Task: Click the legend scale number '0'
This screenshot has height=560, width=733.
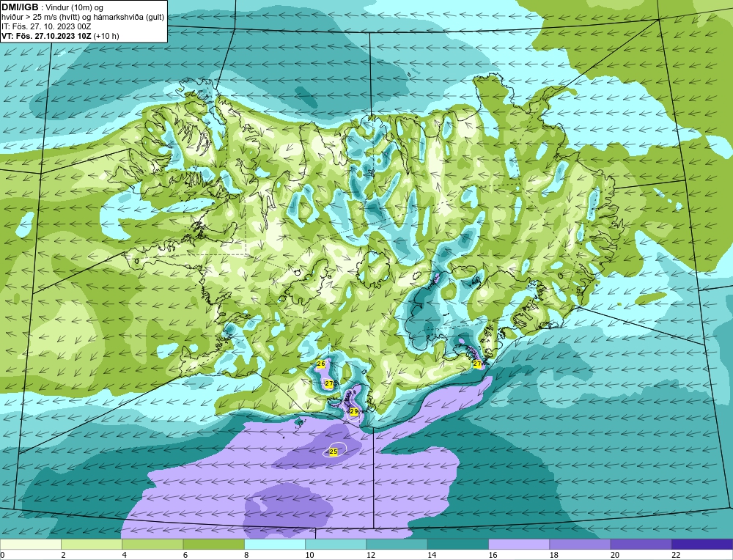Action: (x=3, y=555)
